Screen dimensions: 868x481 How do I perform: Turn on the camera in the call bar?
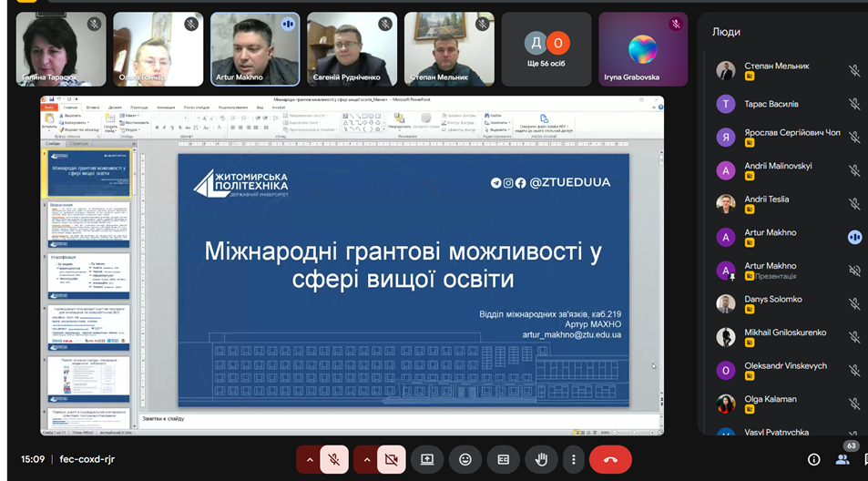tap(391, 459)
